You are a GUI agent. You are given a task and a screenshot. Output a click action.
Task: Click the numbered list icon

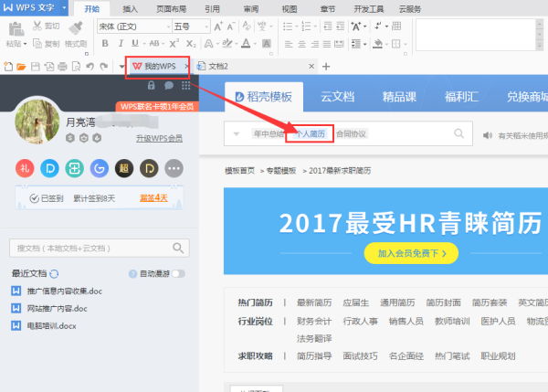pos(306,26)
